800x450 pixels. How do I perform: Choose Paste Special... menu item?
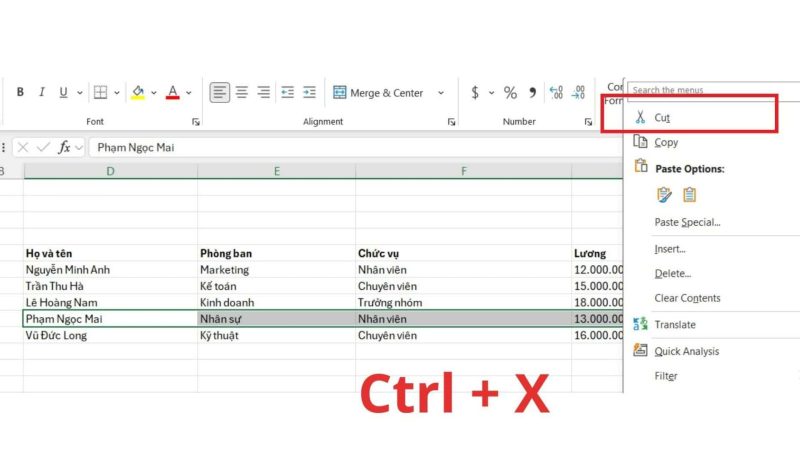pyautogui.click(x=687, y=222)
